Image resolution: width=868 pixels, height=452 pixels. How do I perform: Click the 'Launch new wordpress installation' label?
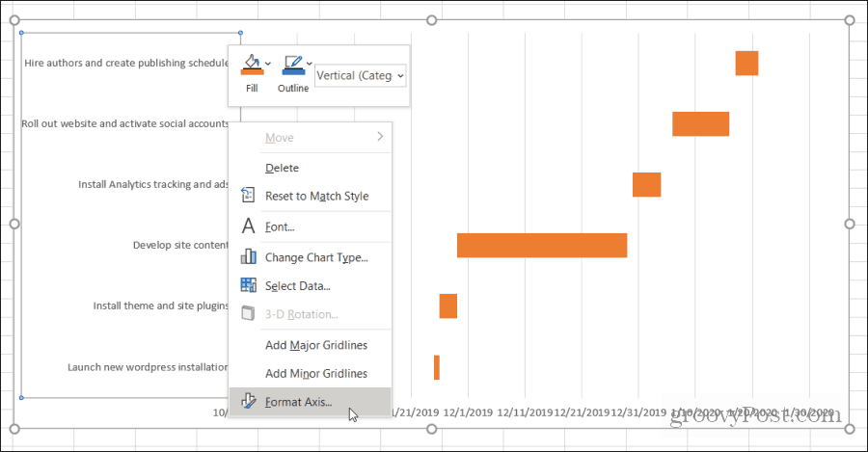(148, 367)
